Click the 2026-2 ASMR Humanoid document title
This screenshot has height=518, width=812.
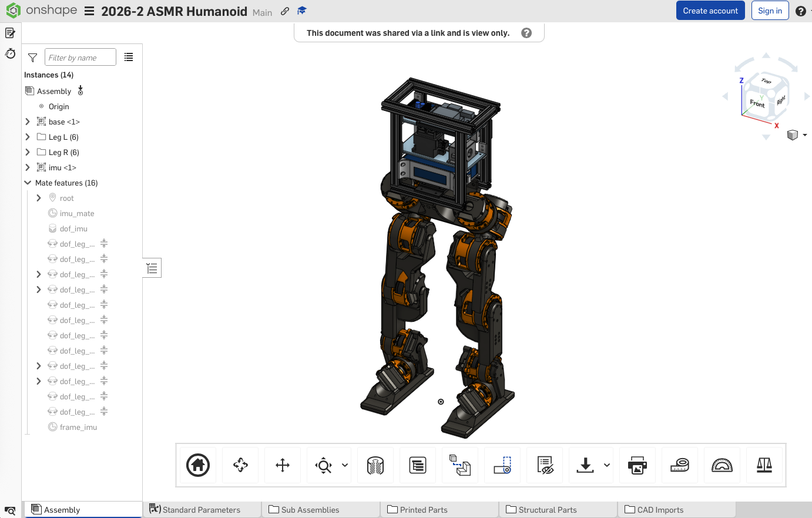tap(174, 11)
